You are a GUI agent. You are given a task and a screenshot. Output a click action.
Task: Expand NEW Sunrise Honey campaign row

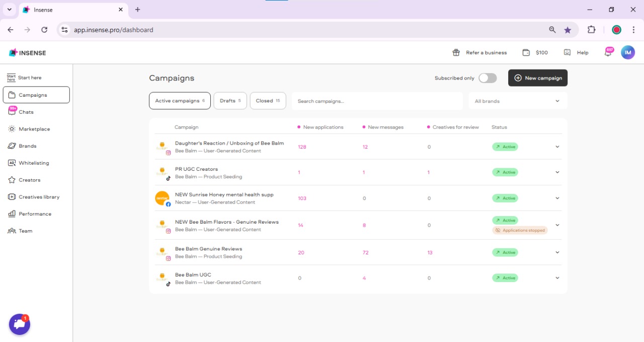(x=557, y=198)
